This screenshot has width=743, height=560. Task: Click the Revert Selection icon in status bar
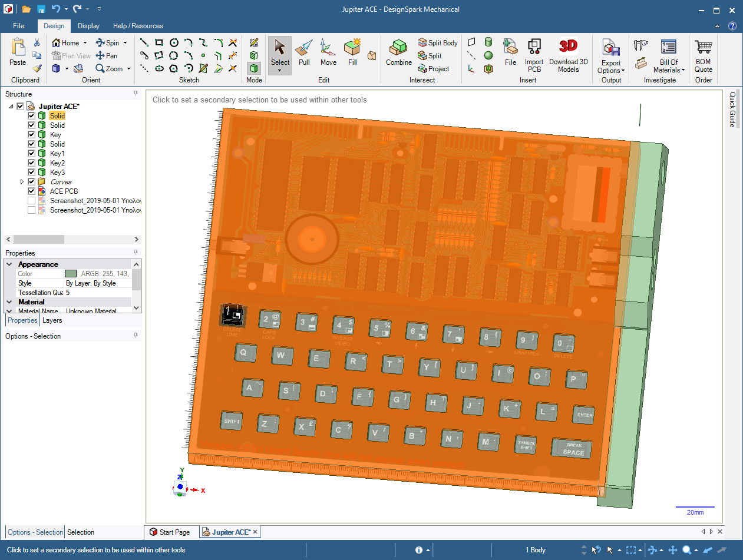(596, 550)
